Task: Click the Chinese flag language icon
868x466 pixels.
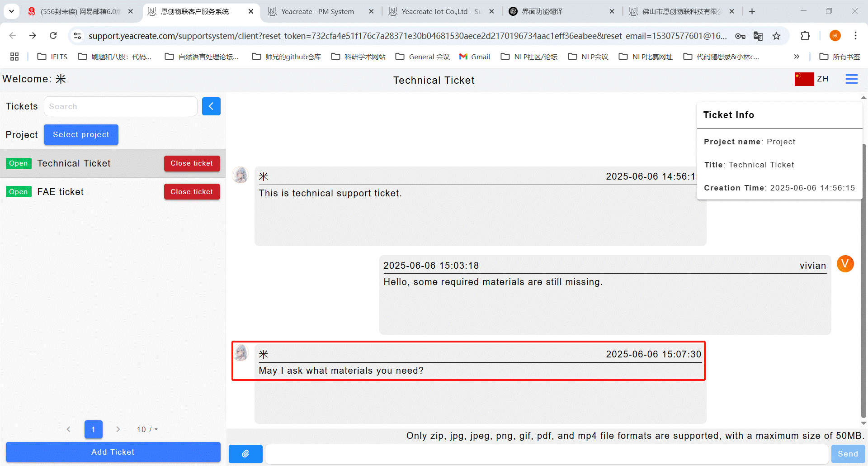Action: click(x=804, y=79)
